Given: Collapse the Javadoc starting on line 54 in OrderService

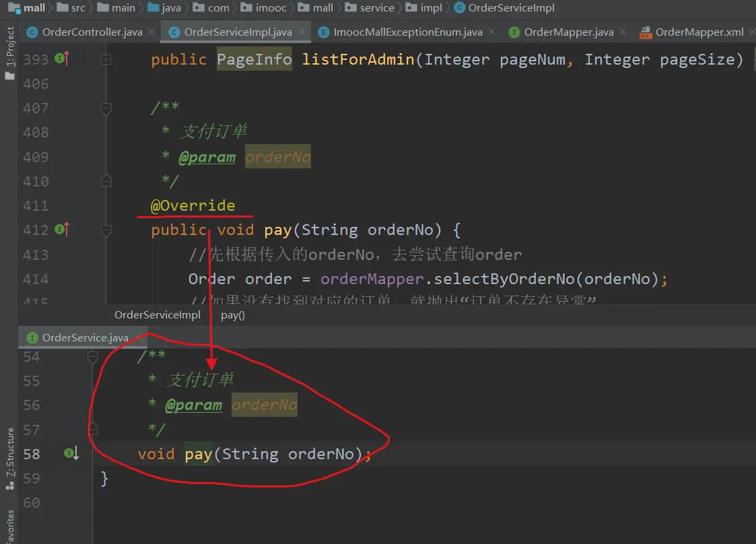Looking at the screenshot, I should [x=93, y=356].
